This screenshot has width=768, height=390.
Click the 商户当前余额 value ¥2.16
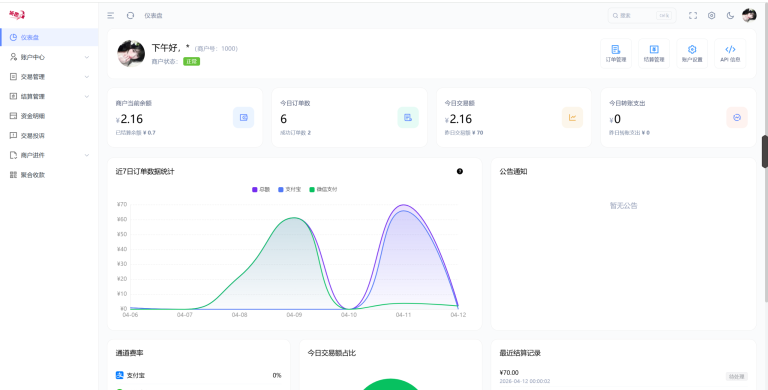click(129, 119)
